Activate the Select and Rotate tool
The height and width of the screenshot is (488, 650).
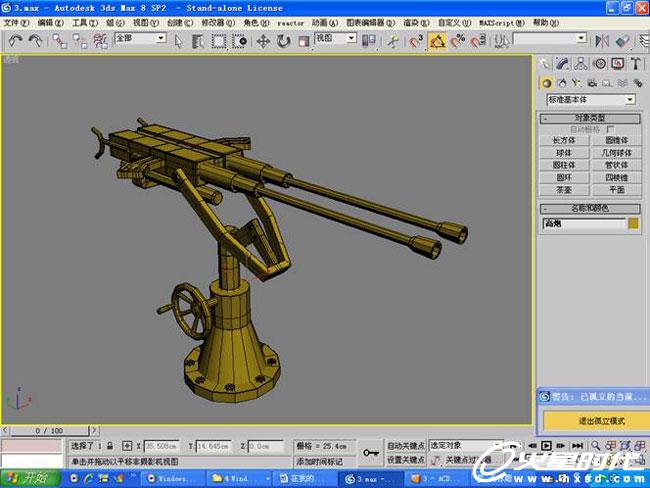[x=284, y=41]
